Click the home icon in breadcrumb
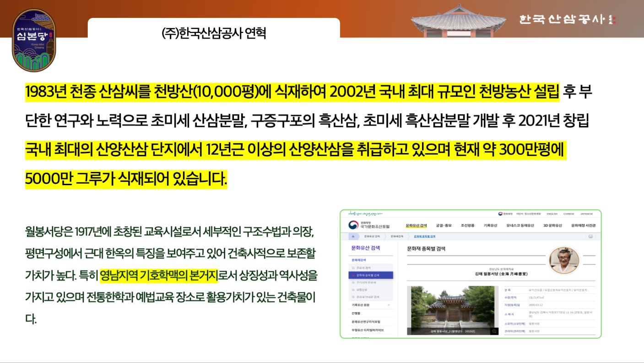The width and height of the screenshot is (644, 363). (352, 236)
